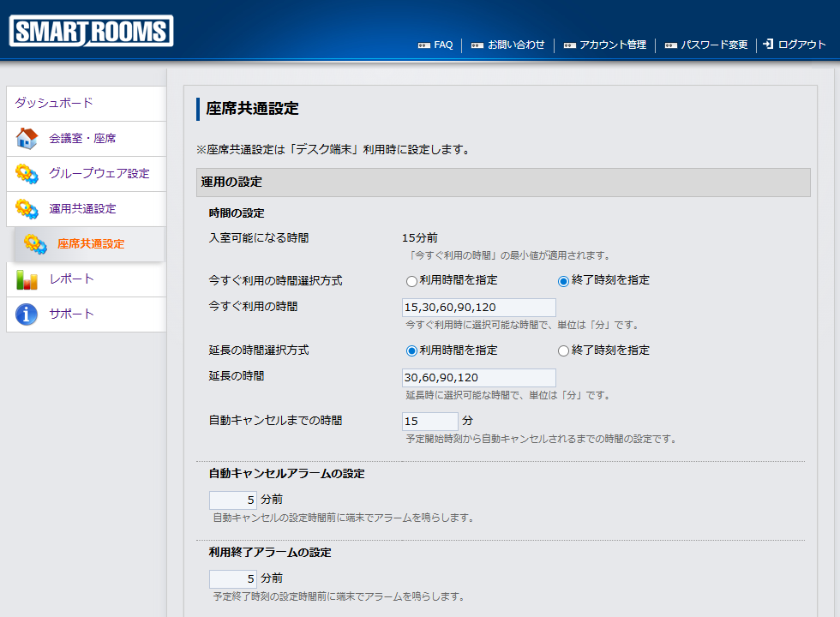Click the logout arrow icon in header
840x617 pixels.
(x=768, y=45)
